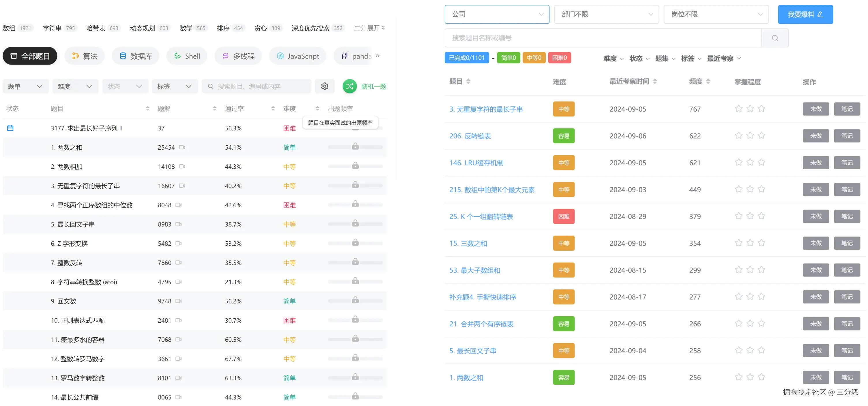The width and height of the screenshot is (868, 406).
Task: Sort by 频度 column arrows
Action: [708, 82]
